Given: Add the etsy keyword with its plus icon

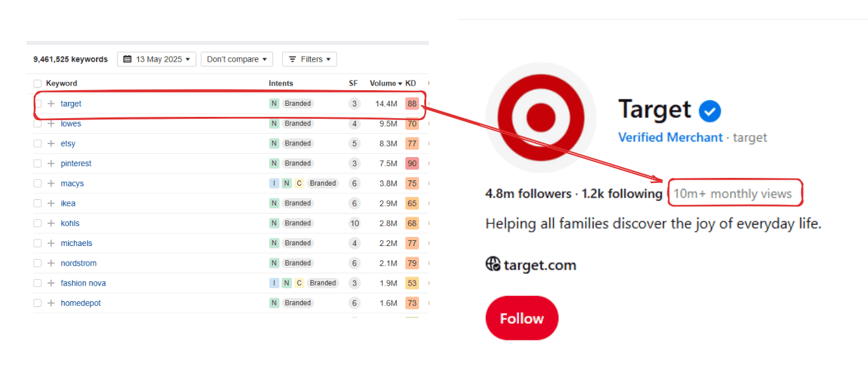Looking at the screenshot, I should 51,143.
